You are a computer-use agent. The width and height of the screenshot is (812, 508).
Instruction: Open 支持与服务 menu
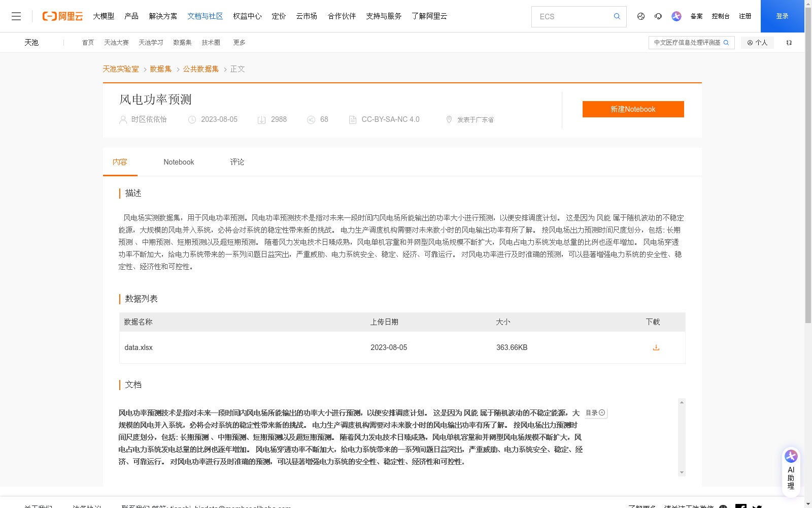point(384,16)
